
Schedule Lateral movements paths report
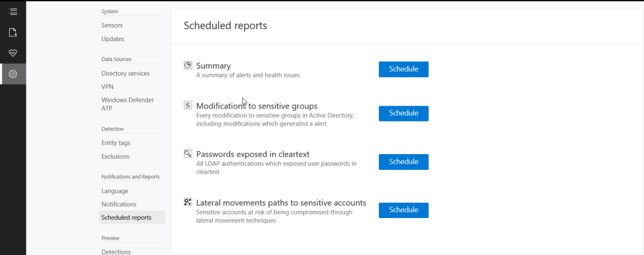tap(403, 210)
